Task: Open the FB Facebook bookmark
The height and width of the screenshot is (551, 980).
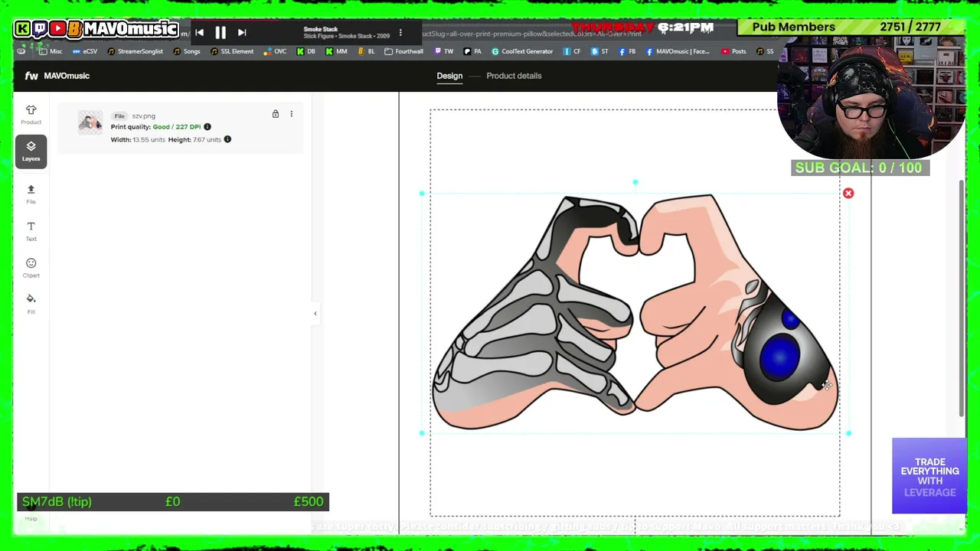Action: [627, 51]
